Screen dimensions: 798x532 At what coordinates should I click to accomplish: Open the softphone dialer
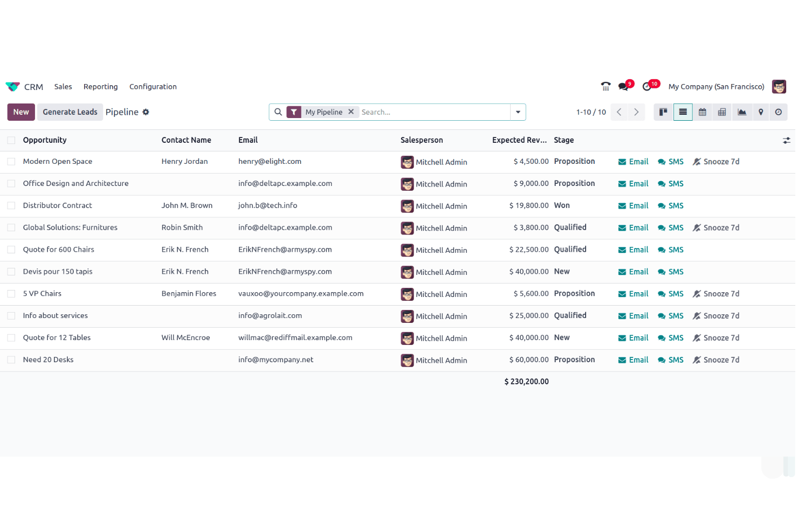click(x=606, y=86)
